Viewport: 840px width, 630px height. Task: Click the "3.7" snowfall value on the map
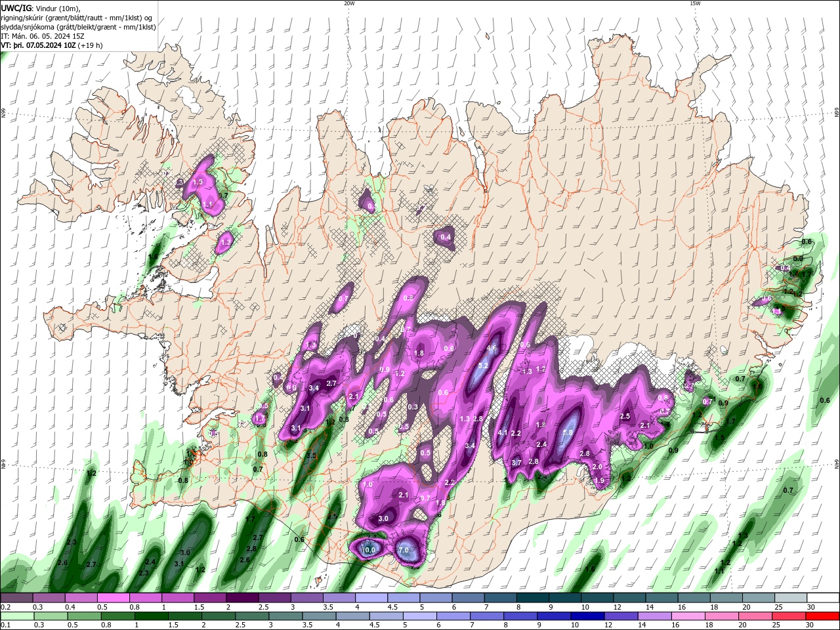516,463
